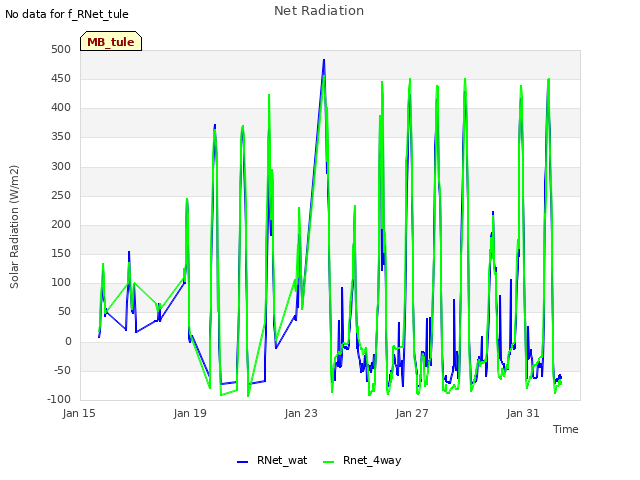Click the 500 y-axis tick label

[61, 49]
